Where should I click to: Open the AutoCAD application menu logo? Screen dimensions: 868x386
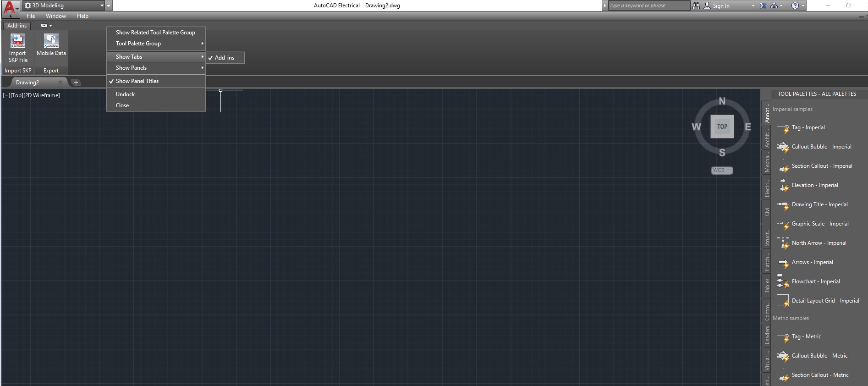click(10, 9)
